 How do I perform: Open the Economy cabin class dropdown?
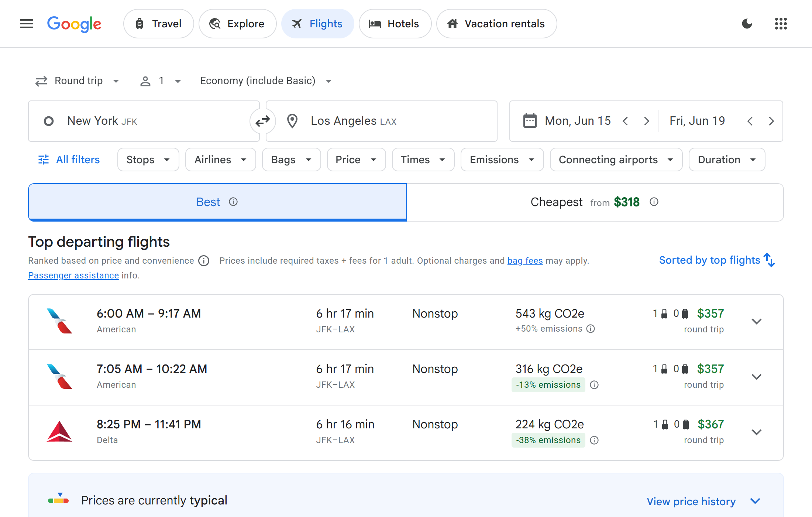click(266, 81)
